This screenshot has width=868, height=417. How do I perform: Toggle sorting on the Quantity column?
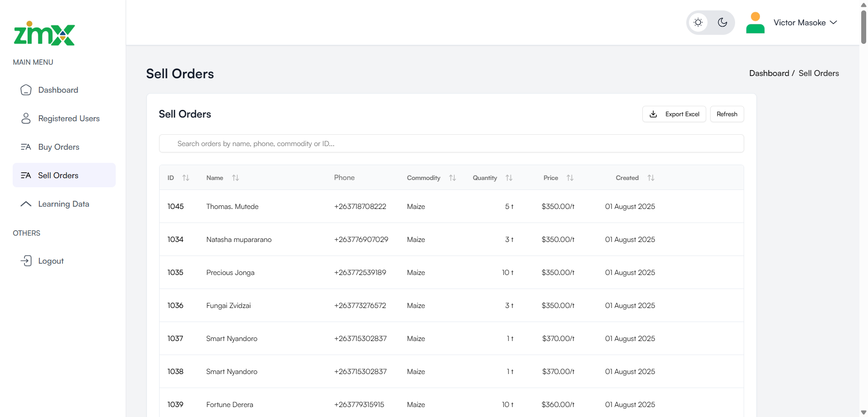coord(509,178)
